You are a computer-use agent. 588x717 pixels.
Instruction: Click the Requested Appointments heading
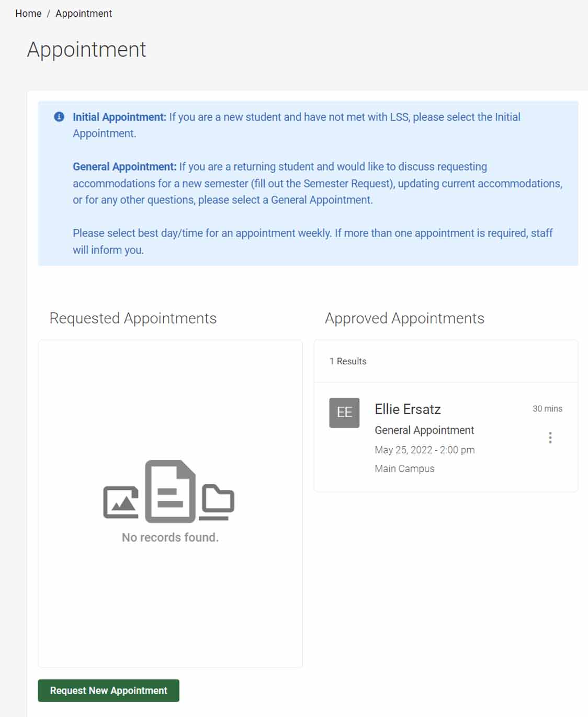(133, 318)
